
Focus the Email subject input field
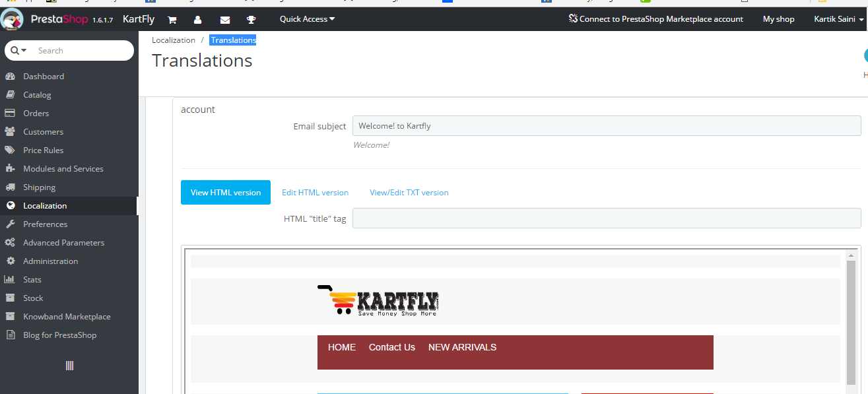point(607,126)
